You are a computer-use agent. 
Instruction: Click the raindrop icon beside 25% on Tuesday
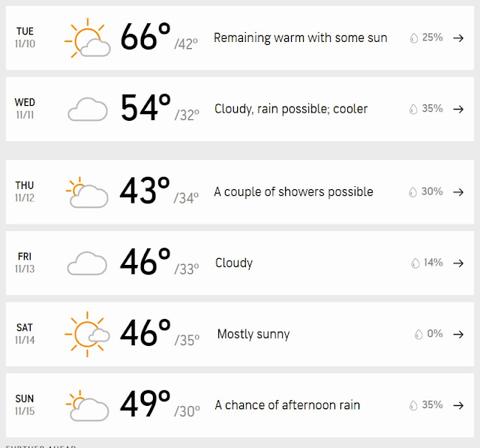click(x=414, y=38)
